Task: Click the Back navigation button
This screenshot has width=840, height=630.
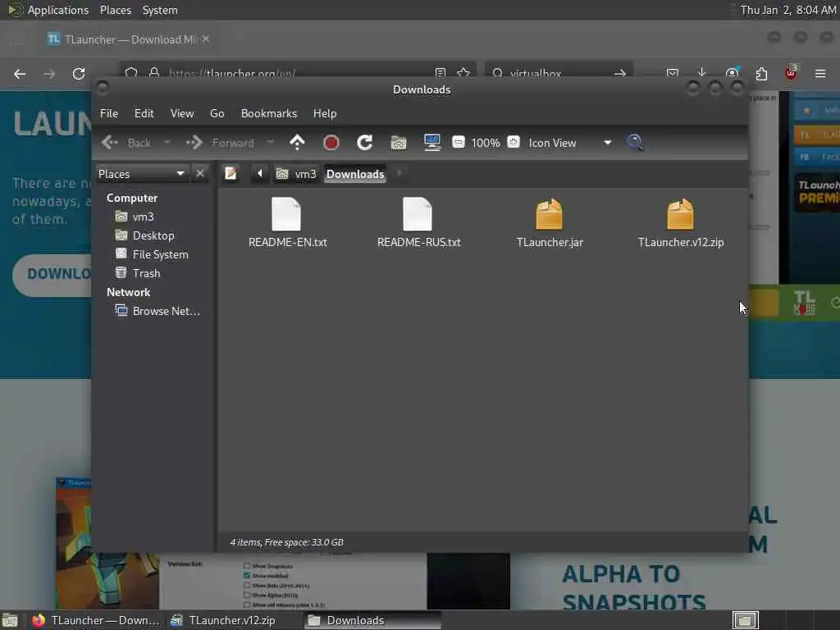Action: pos(126,143)
